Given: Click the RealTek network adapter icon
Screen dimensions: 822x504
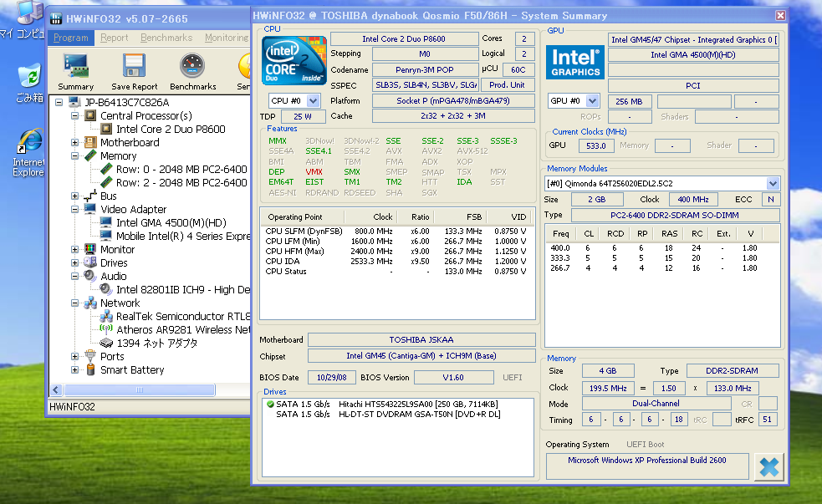Looking at the screenshot, I should click(106, 316).
